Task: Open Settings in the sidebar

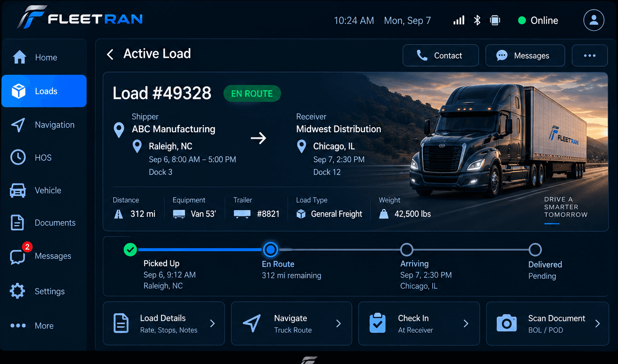Action: coord(44,291)
